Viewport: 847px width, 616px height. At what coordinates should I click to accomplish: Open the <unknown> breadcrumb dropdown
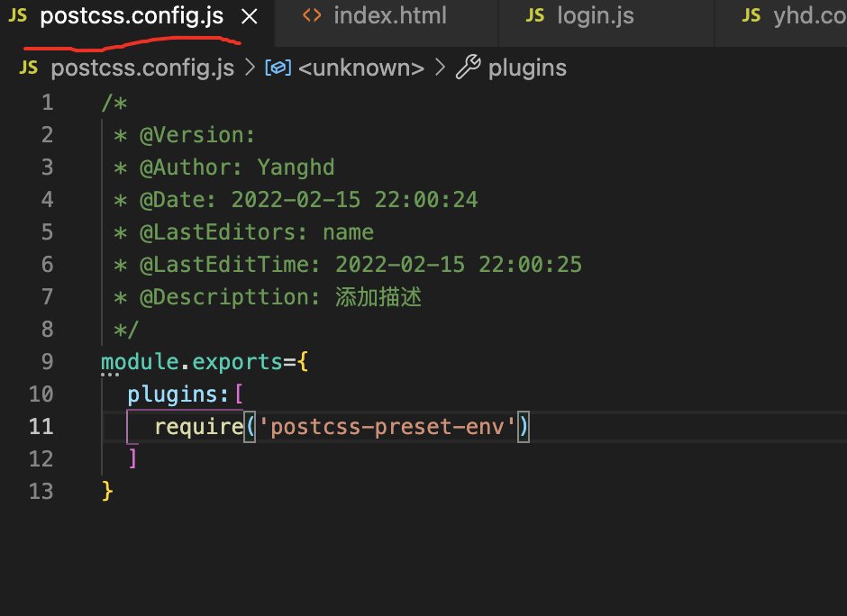[360, 68]
